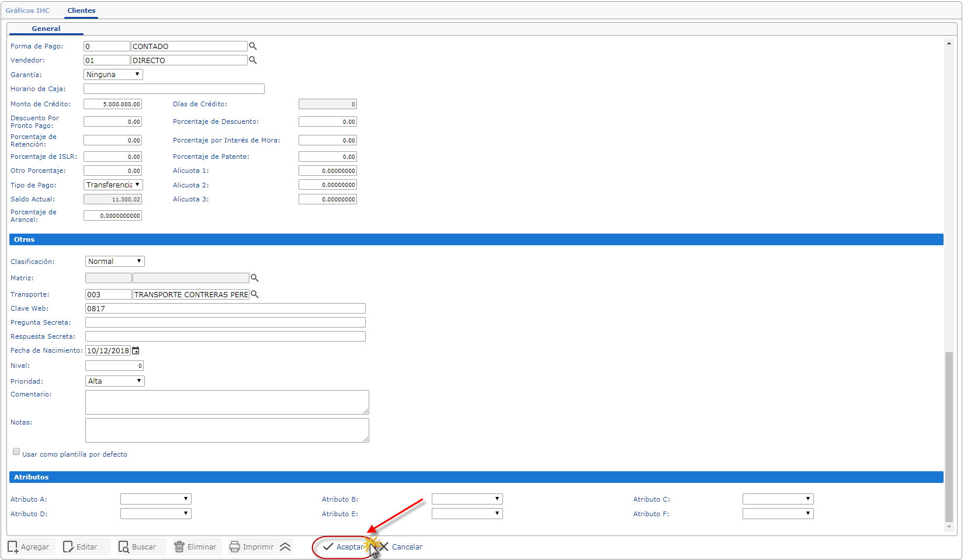Open the Matriz lookup magnifier

point(255,278)
